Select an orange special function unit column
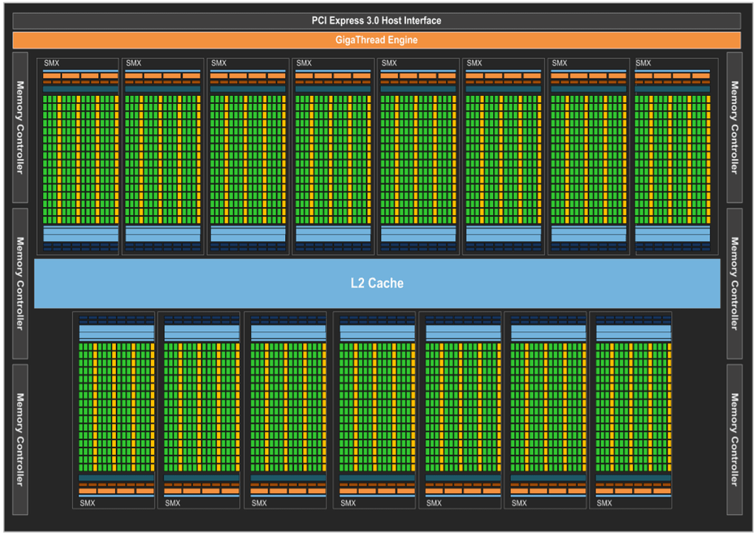 [59, 74]
